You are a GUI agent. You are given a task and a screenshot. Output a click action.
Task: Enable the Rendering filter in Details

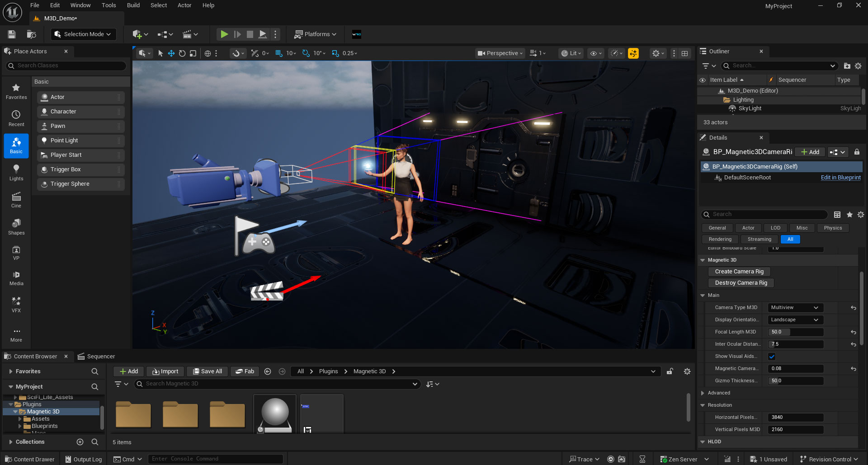pos(720,240)
